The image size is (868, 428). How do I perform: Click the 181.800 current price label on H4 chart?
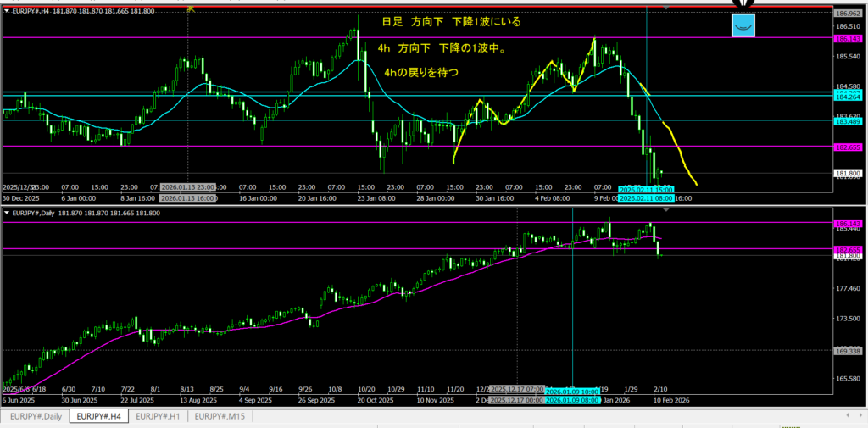[849, 173]
